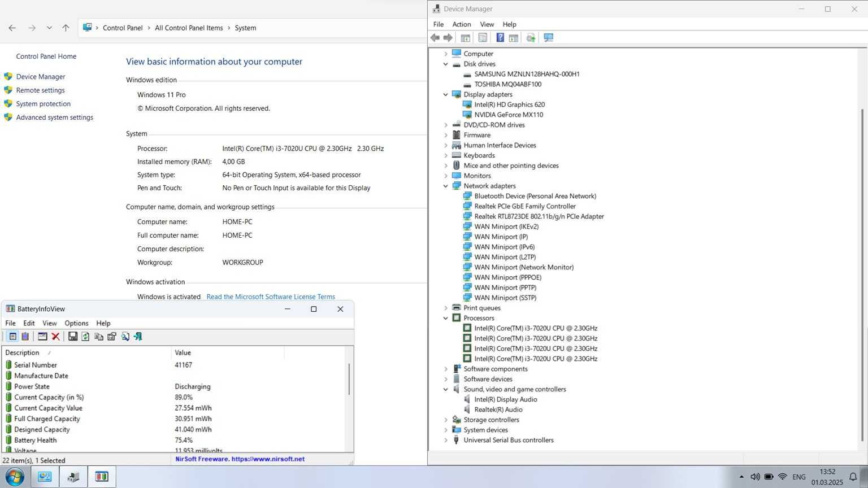The height and width of the screenshot is (488, 868).
Task: Open Device Manager taskbar button
Action: [73, 477]
